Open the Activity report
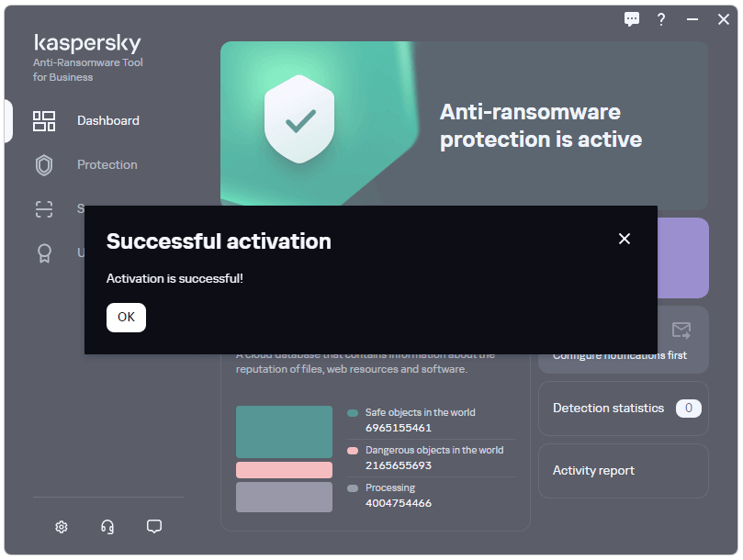Viewport: 743px width, 560px height. 624,471
